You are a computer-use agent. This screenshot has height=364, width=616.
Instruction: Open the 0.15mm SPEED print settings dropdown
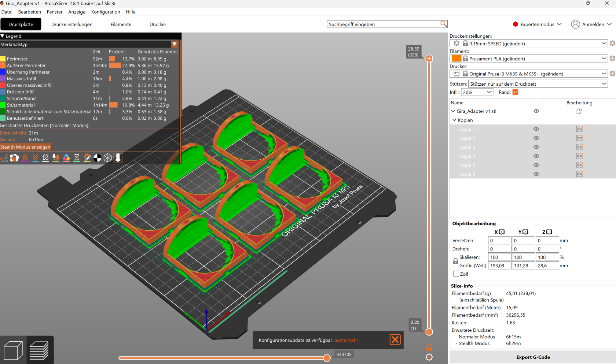pos(529,43)
